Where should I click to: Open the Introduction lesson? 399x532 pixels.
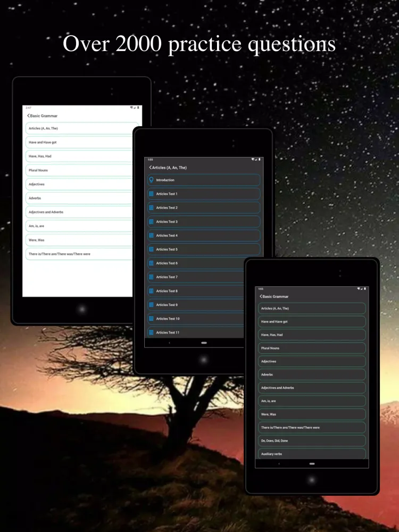pyautogui.click(x=204, y=180)
